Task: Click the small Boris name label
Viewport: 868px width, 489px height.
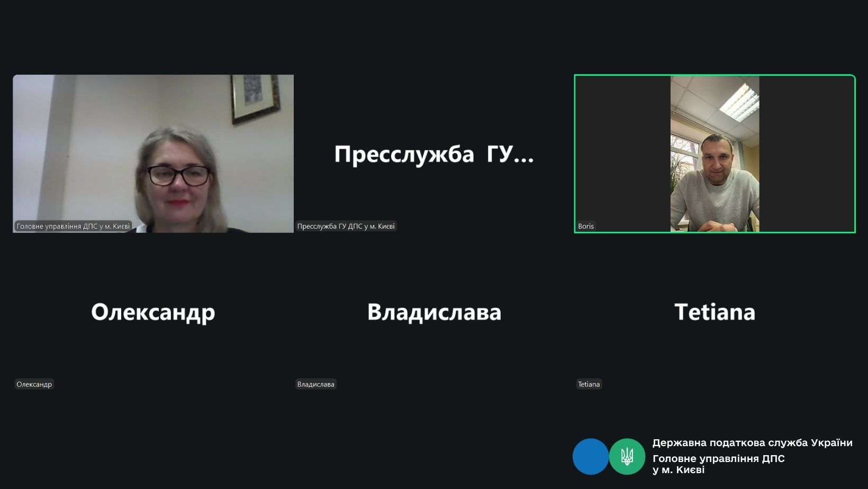Action: (x=585, y=226)
